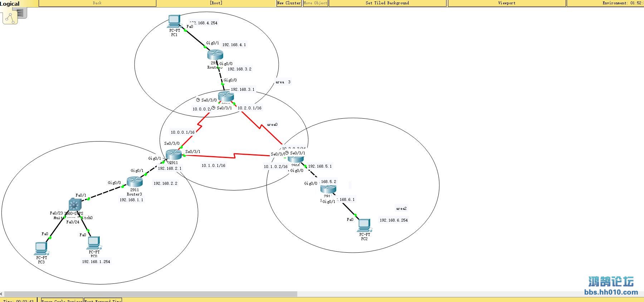Select the 2911 router beside 192.168.5.1
Image resolution: width=644 pixels, height=302 pixels.
point(296,158)
